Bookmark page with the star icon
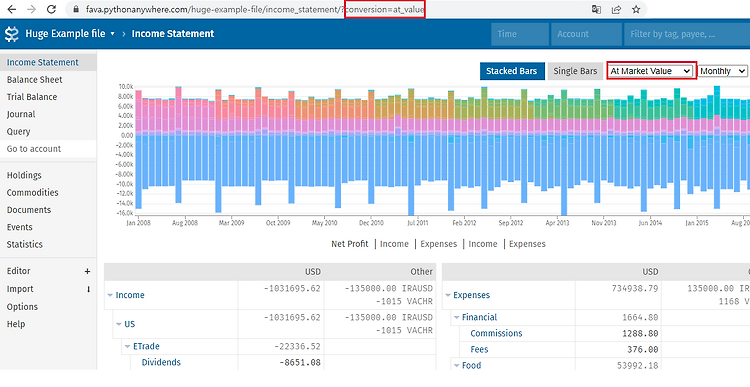This screenshot has width=750, height=387. pyautogui.click(x=636, y=9)
